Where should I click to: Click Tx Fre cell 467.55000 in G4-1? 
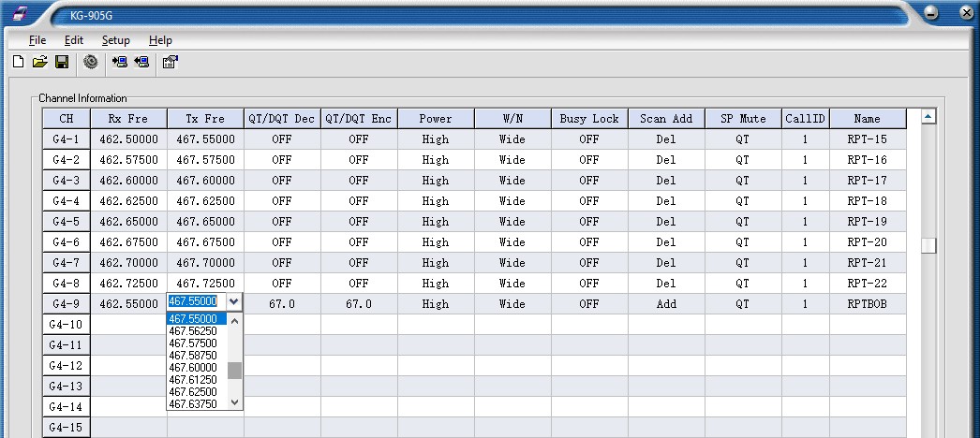pos(205,139)
